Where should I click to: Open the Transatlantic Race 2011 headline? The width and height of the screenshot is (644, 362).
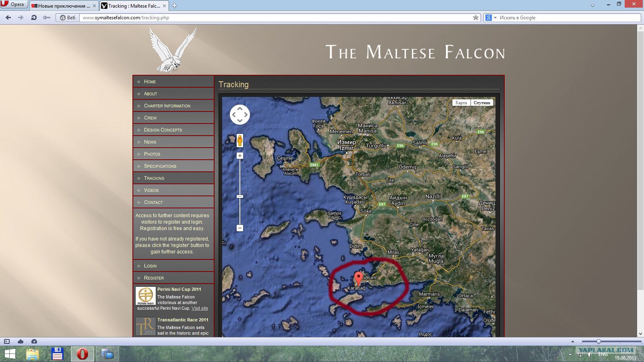pos(183,320)
